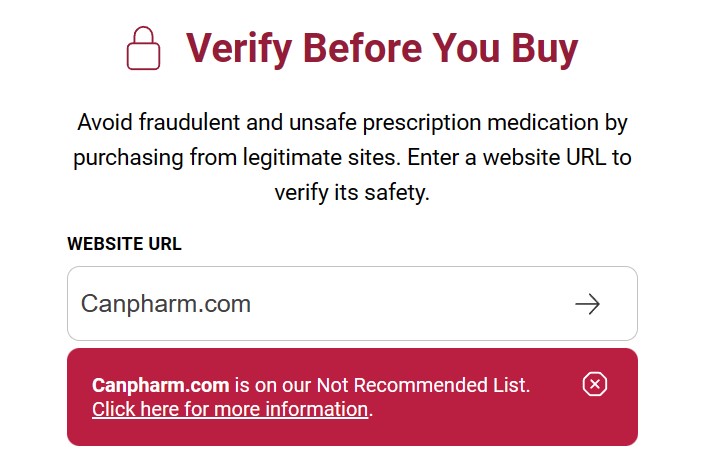Image resolution: width=708 pixels, height=473 pixels.
Task: Click 'Enter a website URL to' instruction text
Action: pos(519,158)
